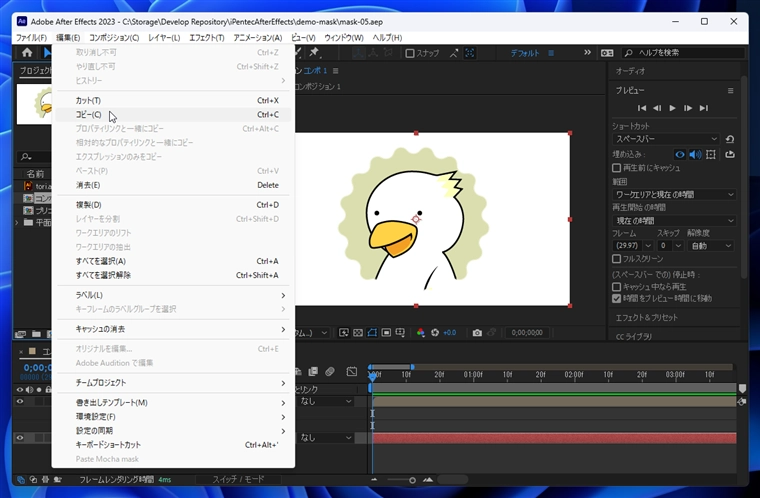Screen dimensions: 760x498
Task: Enable 再生前にキャッシュ checkbox
Action: coord(617,168)
